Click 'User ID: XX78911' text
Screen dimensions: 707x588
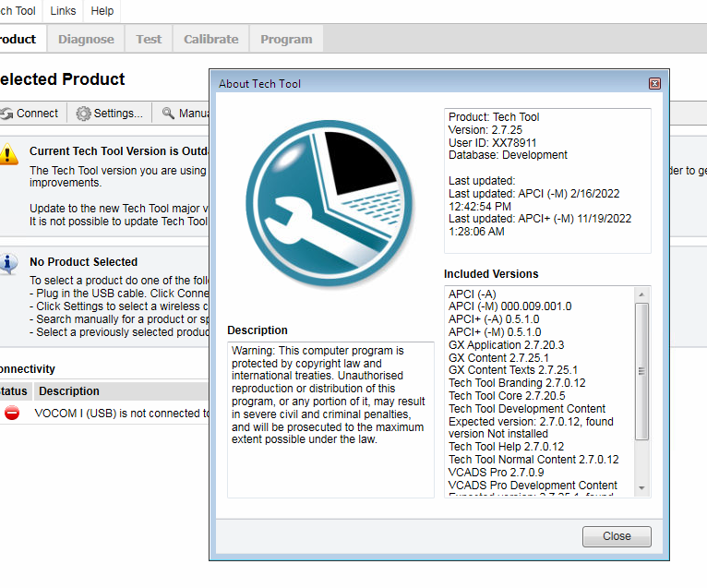tap(492, 143)
